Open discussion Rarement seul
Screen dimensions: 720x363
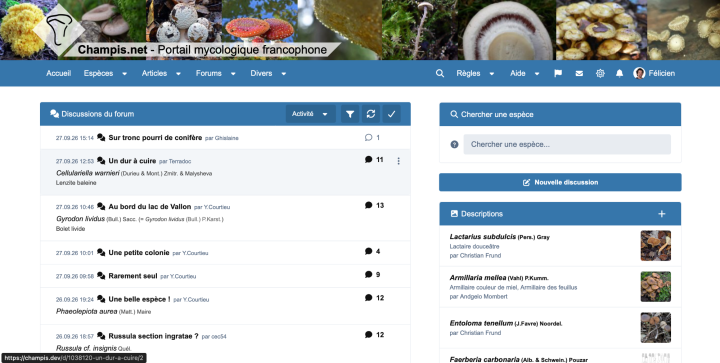point(133,276)
